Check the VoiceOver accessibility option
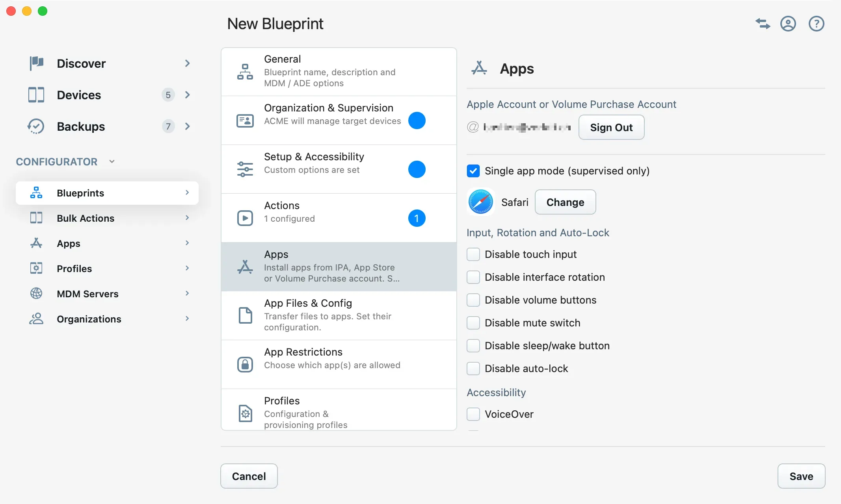This screenshot has width=841, height=504. [473, 414]
